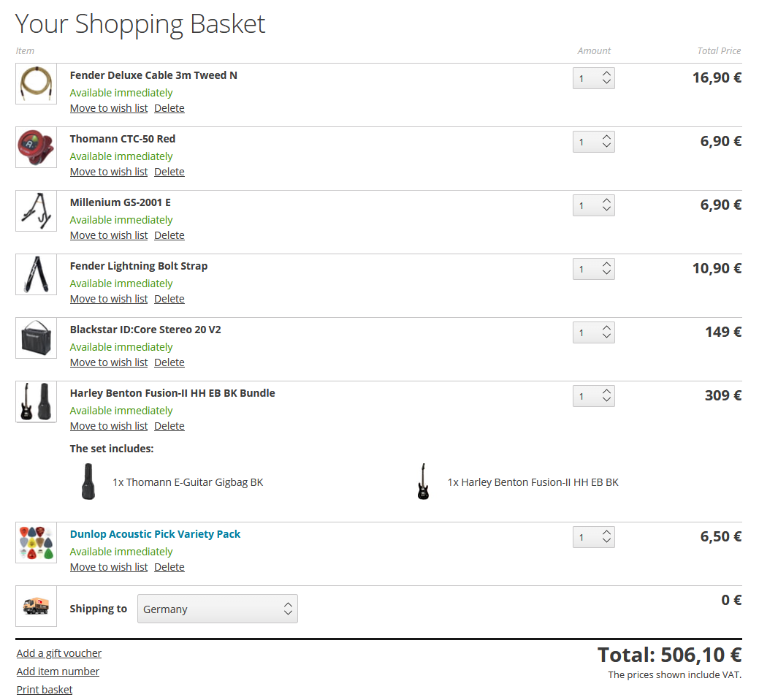
Task: Click Add item number link
Action: point(58,672)
